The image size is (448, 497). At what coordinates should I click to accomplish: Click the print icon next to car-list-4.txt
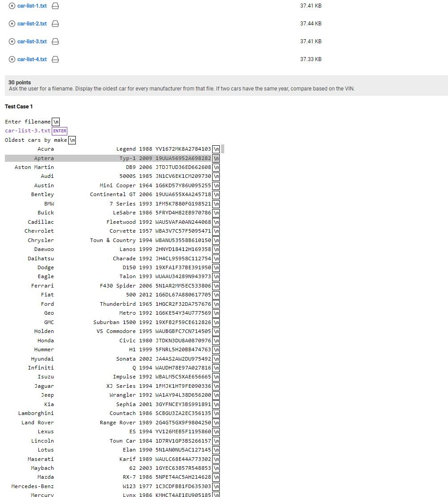point(55,59)
